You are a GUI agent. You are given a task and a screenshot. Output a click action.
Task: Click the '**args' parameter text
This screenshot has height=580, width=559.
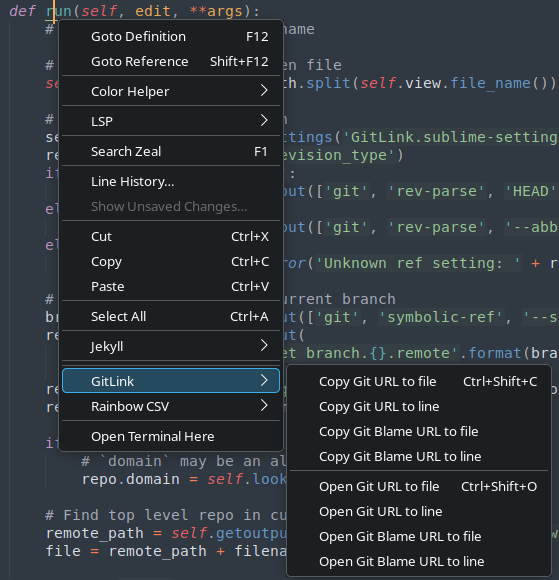coord(216,11)
